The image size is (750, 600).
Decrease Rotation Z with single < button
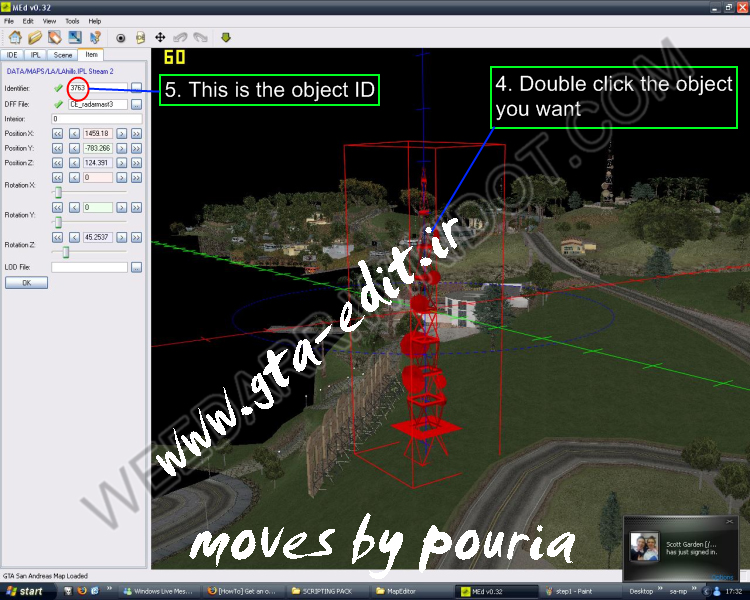74,237
